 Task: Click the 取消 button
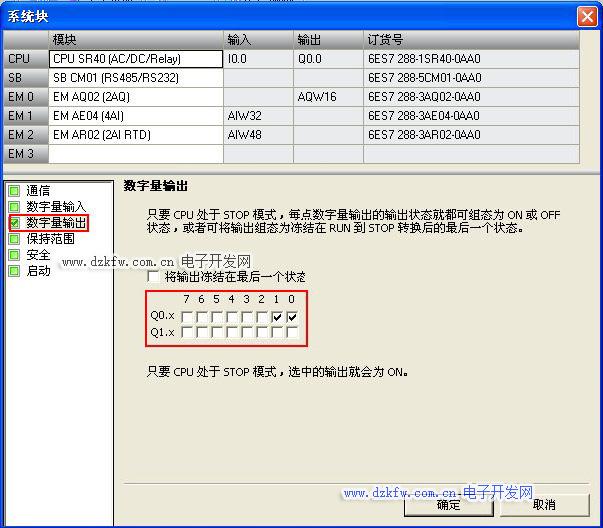pos(543,505)
